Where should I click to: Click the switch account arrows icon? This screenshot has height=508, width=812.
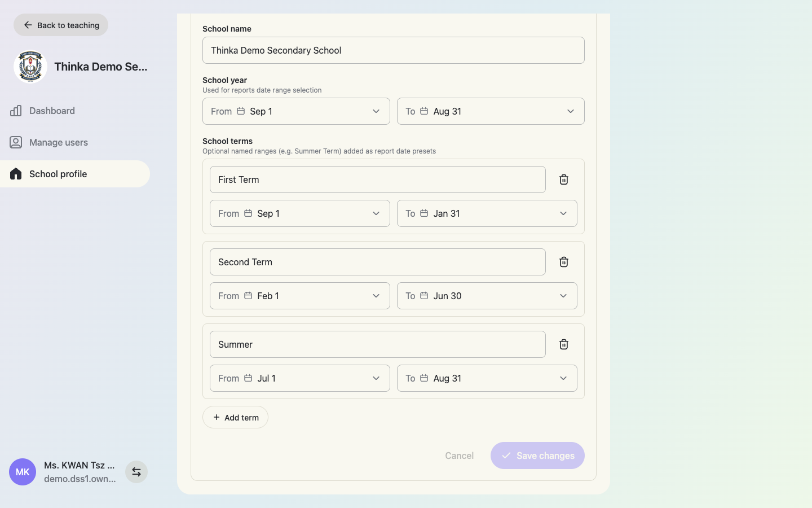point(136,472)
